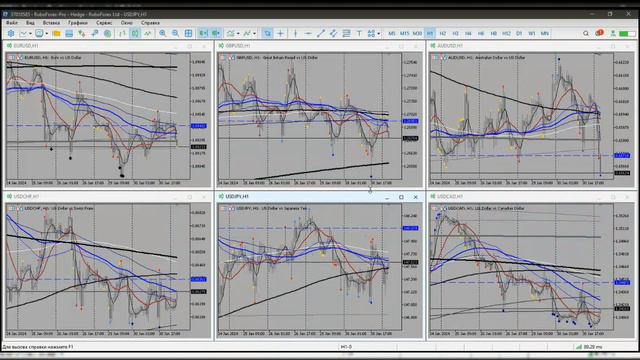Viewport: 640px width, 360px height.
Task: Zoom out on the chart
Action: [x=175, y=33]
